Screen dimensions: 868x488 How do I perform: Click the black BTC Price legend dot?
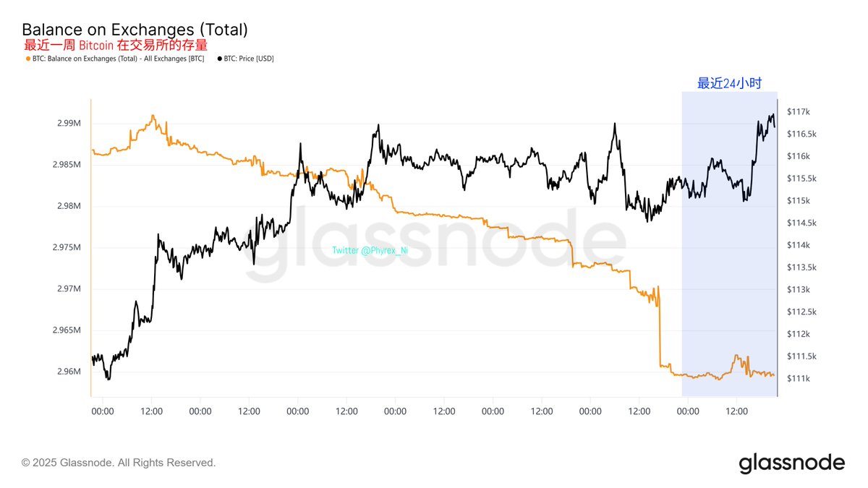click(x=220, y=58)
